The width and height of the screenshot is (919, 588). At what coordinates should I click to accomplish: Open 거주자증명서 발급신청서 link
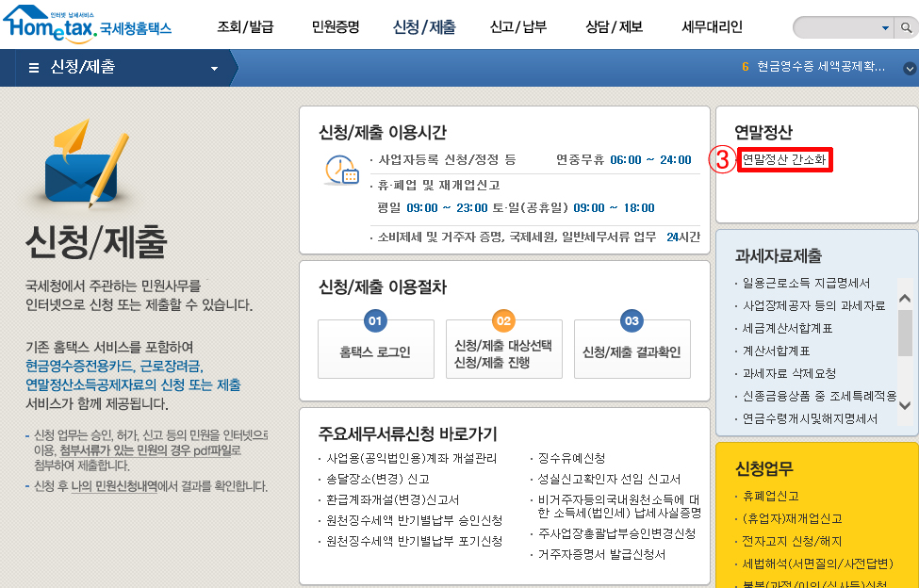[601, 554]
